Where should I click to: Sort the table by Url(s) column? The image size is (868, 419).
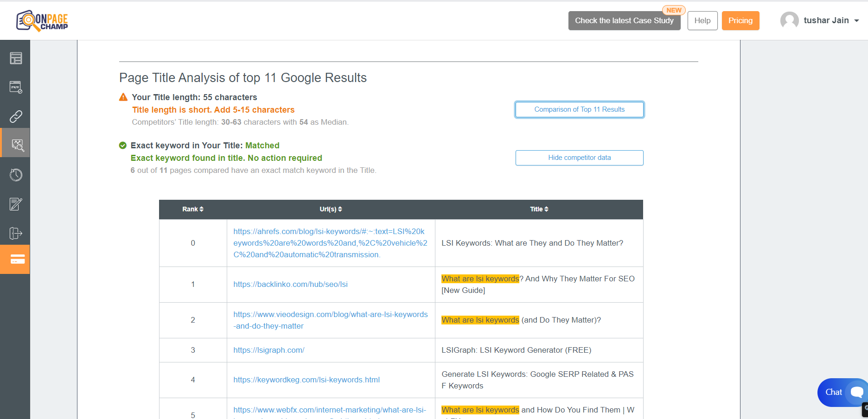(331, 209)
